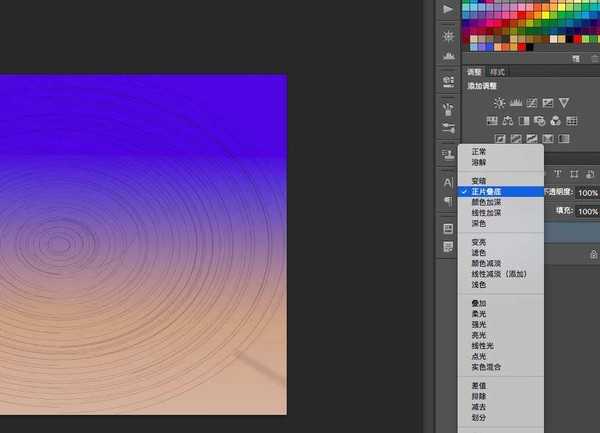Choose 差值 blend mode

[x=501, y=386]
